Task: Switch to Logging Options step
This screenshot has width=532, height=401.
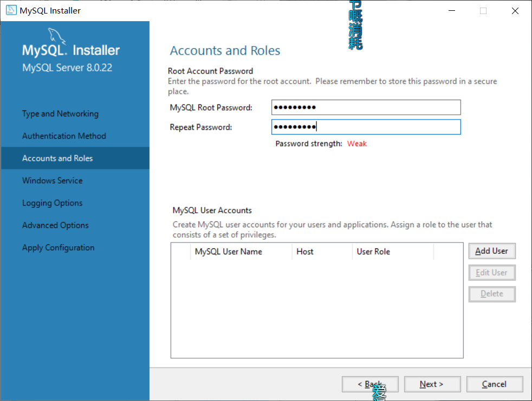Action: coord(52,203)
